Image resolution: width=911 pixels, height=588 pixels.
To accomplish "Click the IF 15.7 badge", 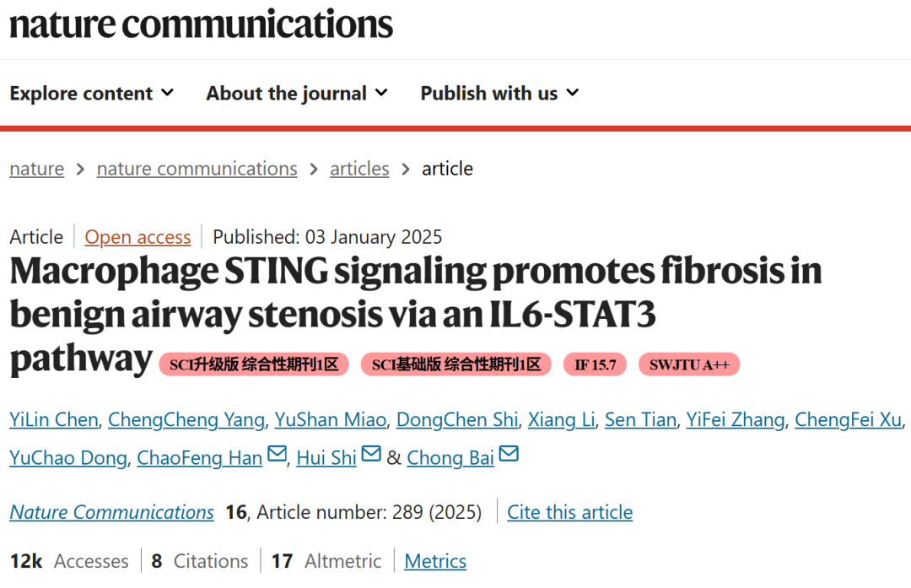I will click(596, 364).
